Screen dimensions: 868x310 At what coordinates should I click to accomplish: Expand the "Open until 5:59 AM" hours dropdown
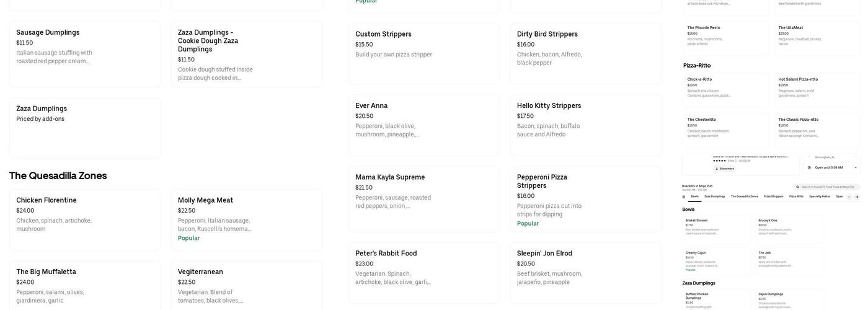point(856,167)
